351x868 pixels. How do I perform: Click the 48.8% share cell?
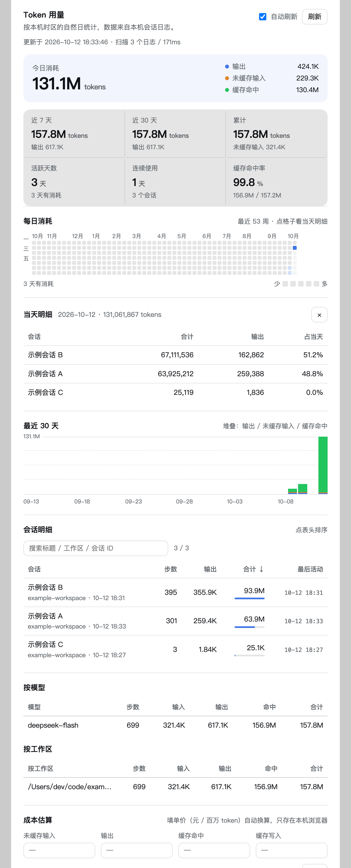click(x=312, y=374)
